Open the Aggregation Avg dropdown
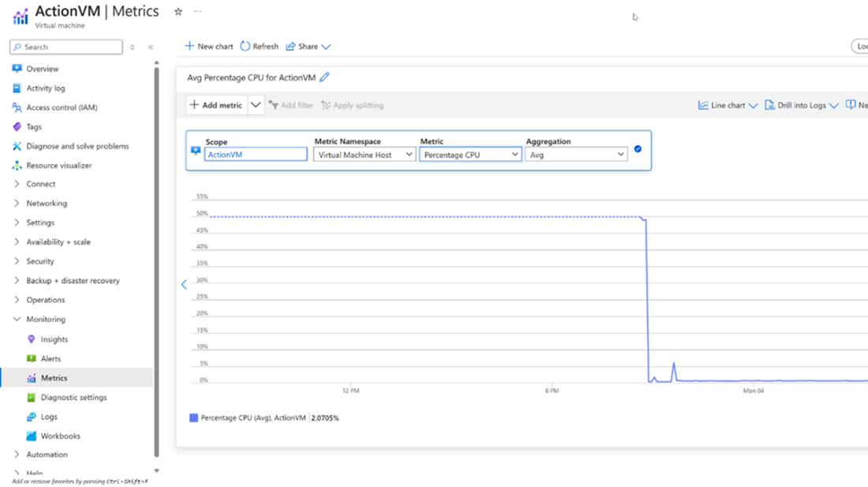Screen dimensions: 868x487 (x=576, y=155)
